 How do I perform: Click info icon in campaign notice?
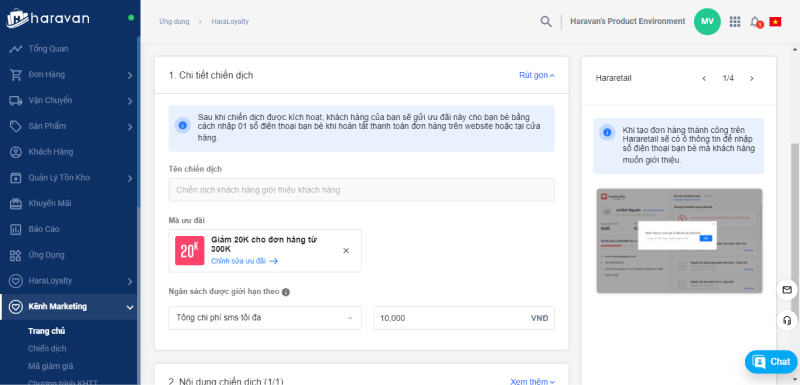coord(182,125)
